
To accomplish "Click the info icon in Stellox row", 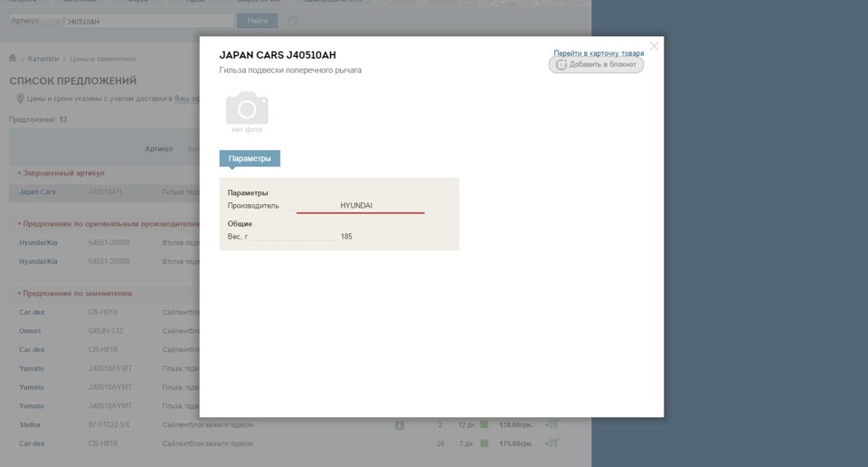I will pos(400,425).
